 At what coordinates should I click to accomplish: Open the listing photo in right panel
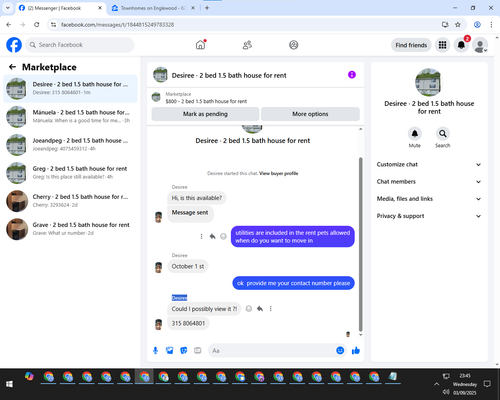pyautogui.click(x=428, y=82)
